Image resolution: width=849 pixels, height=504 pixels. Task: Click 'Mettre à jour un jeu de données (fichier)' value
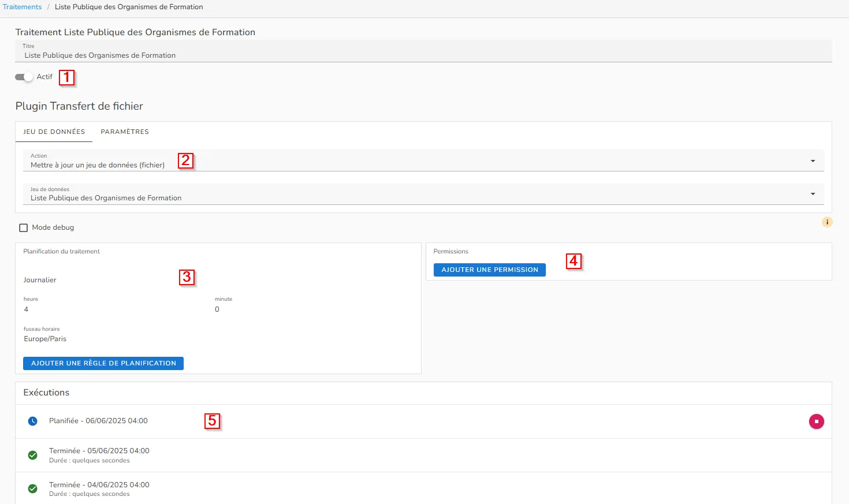coord(98,165)
